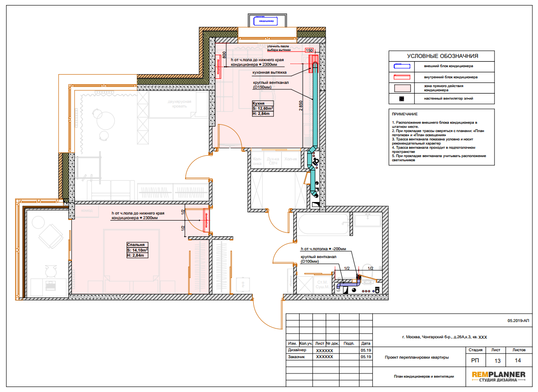
Task: Select the red indoor conditioner on bedroom wall
Action: coord(206,221)
